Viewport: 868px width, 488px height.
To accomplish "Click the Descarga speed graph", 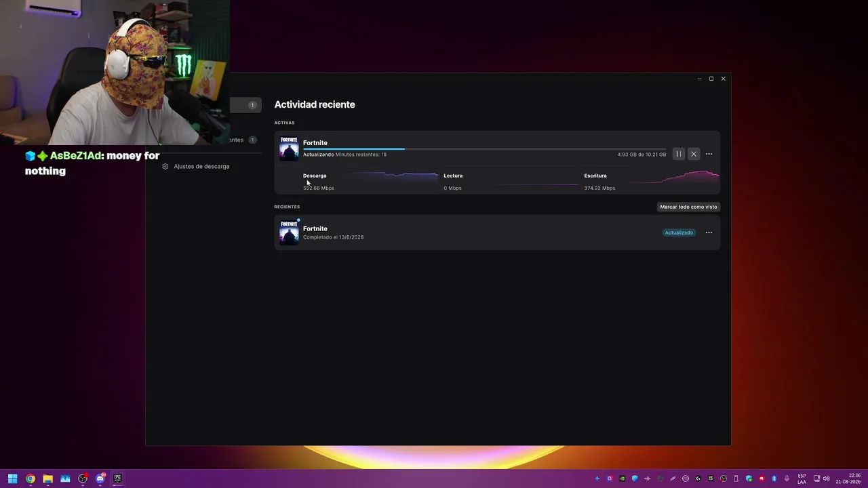I will (x=393, y=178).
